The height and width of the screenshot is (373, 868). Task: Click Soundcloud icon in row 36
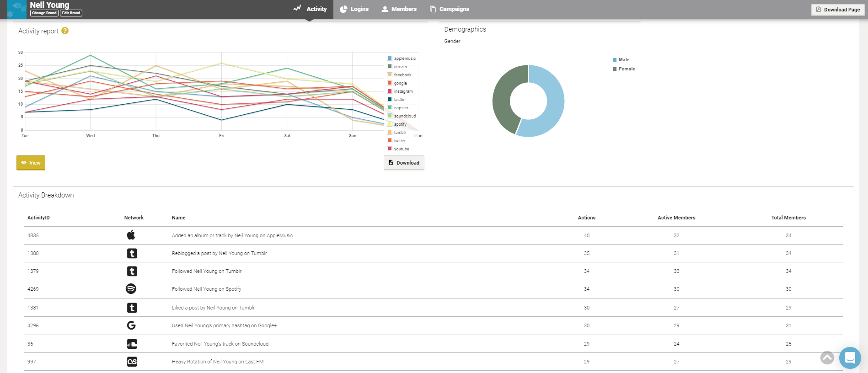pos(132,344)
